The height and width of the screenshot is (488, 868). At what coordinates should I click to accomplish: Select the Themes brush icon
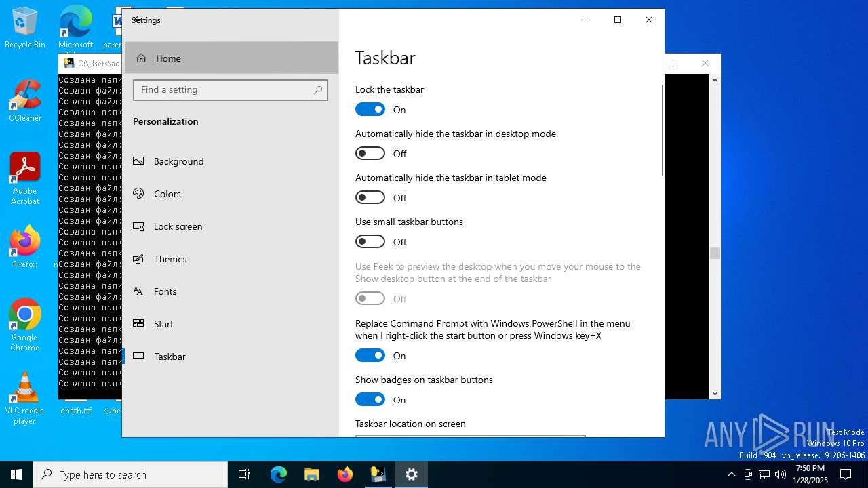coord(138,259)
